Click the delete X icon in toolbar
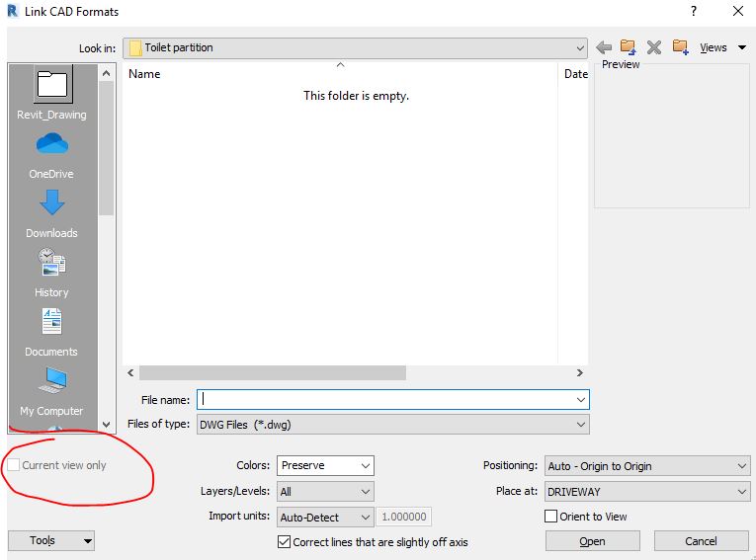This screenshot has width=756, height=560. click(x=654, y=47)
